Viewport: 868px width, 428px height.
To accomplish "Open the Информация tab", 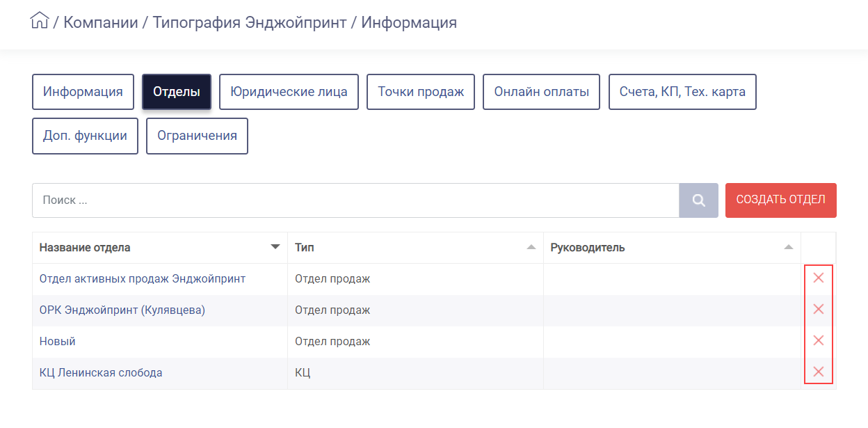I will coord(83,92).
